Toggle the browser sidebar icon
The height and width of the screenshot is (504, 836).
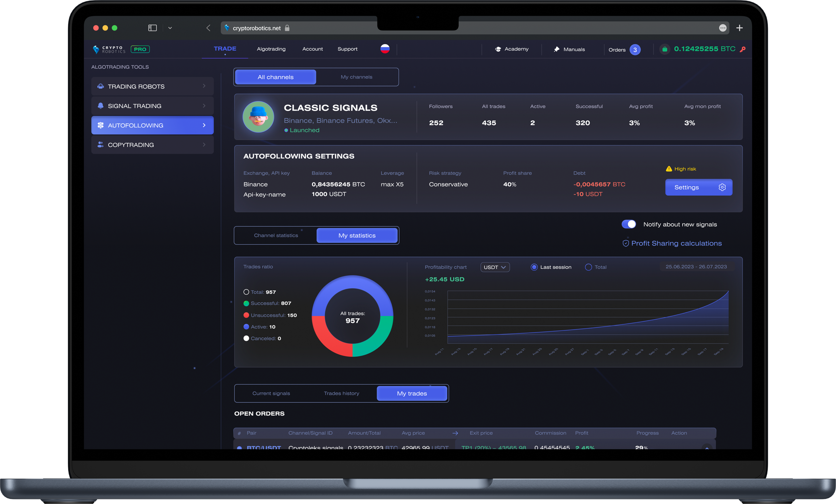(152, 28)
